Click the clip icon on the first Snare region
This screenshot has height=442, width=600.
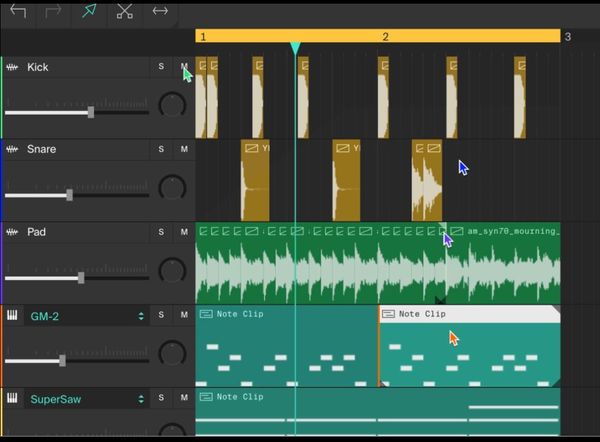point(251,148)
